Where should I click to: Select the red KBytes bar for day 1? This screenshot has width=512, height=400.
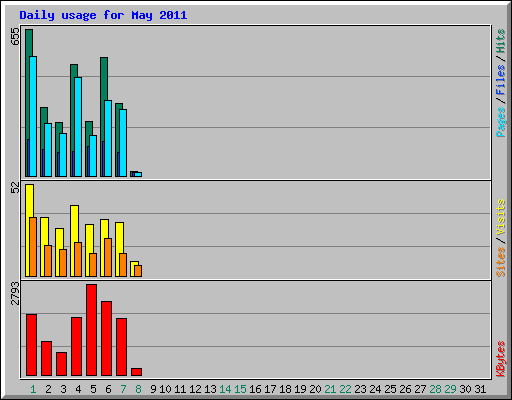[x=31, y=345]
